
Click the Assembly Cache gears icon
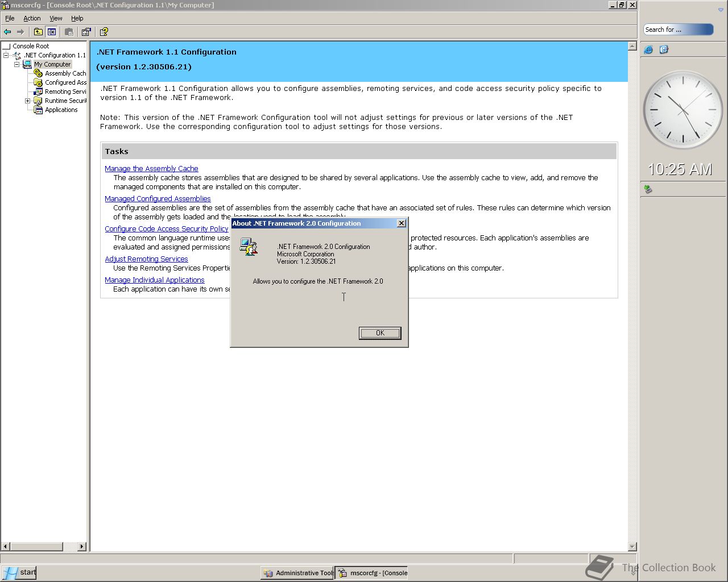click(38, 73)
